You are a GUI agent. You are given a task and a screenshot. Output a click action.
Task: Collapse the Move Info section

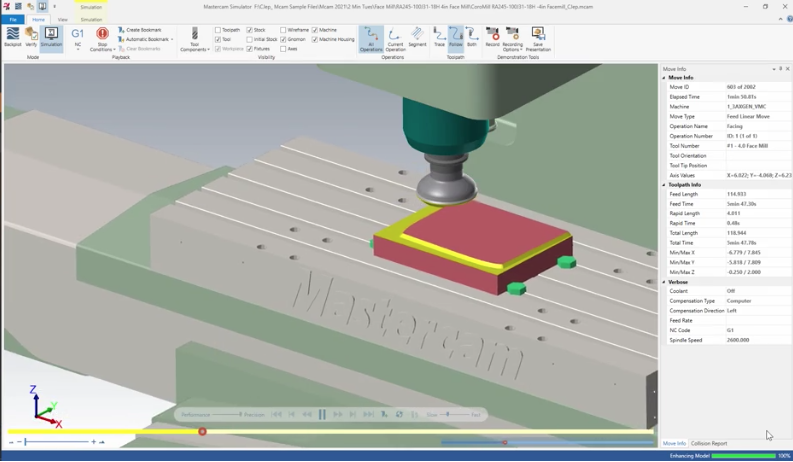664,78
